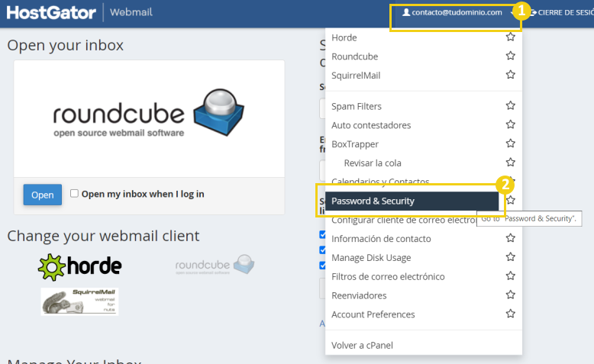Favorite Horde with its star icon
The image size is (594, 364).
[510, 37]
